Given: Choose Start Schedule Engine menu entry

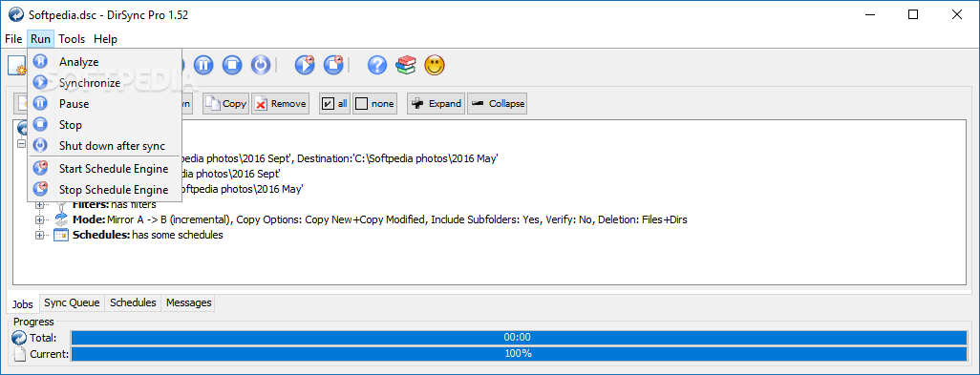Looking at the screenshot, I should [104, 169].
